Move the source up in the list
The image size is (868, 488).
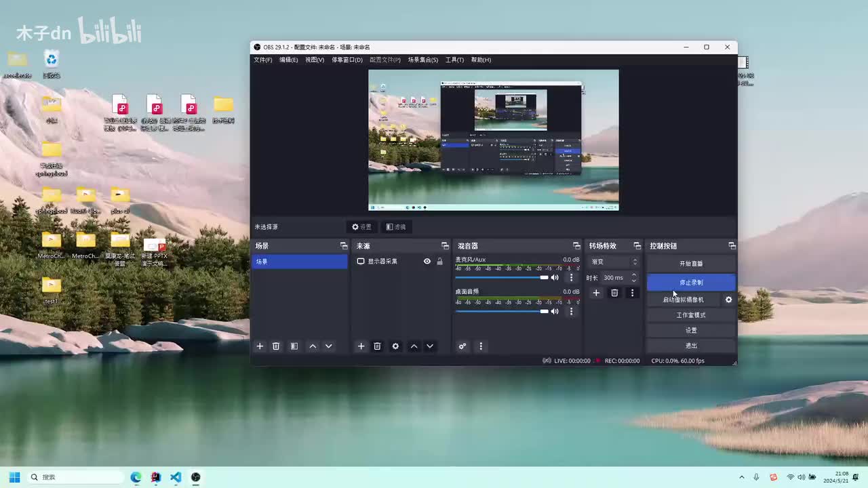tap(414, 346)
